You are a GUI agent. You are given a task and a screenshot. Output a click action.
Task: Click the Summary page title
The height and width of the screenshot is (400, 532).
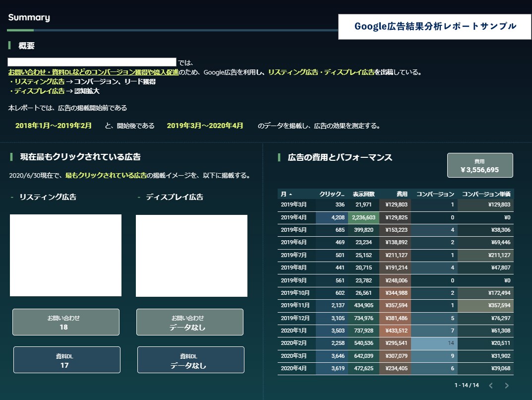coord(29,18)
